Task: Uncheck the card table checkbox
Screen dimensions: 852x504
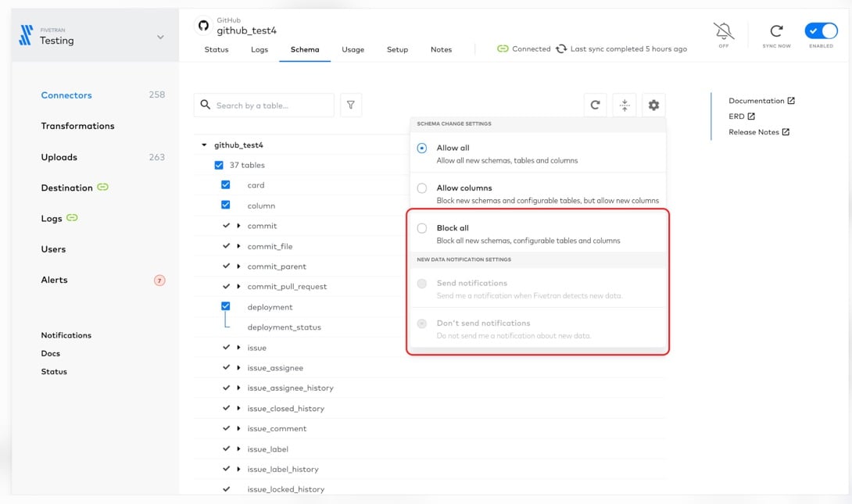Action: click(x=225, y=184)
